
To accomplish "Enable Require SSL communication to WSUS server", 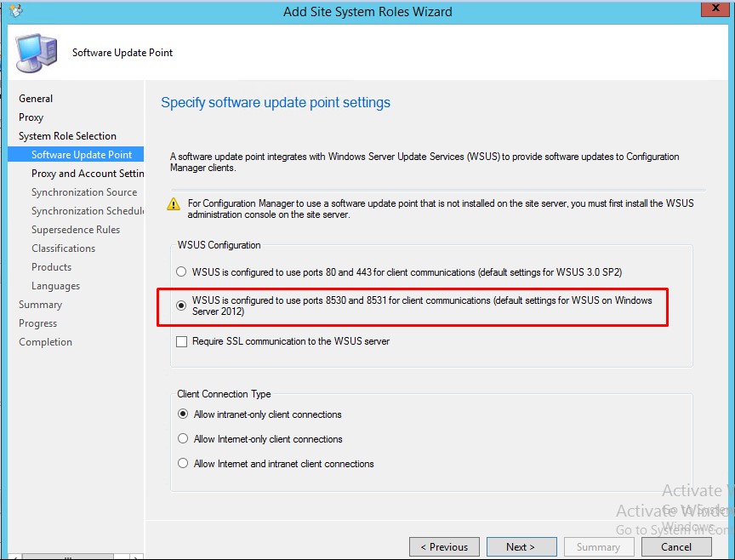I will point(181,342).
